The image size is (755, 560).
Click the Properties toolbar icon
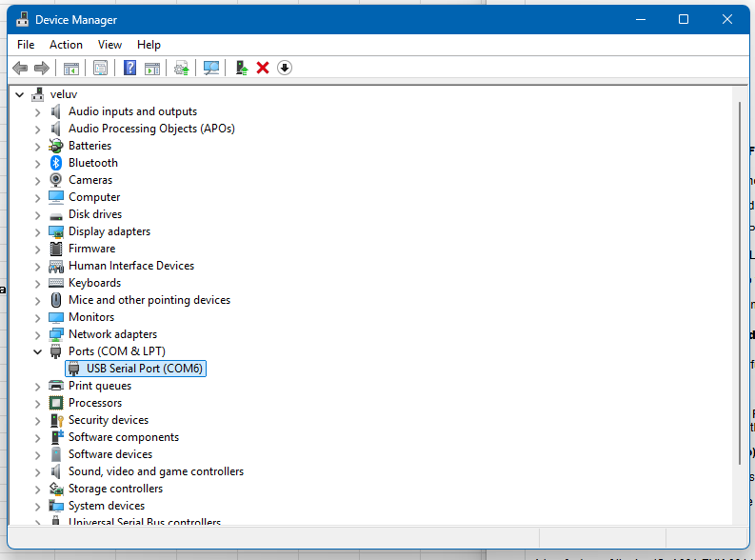point(100,68)
